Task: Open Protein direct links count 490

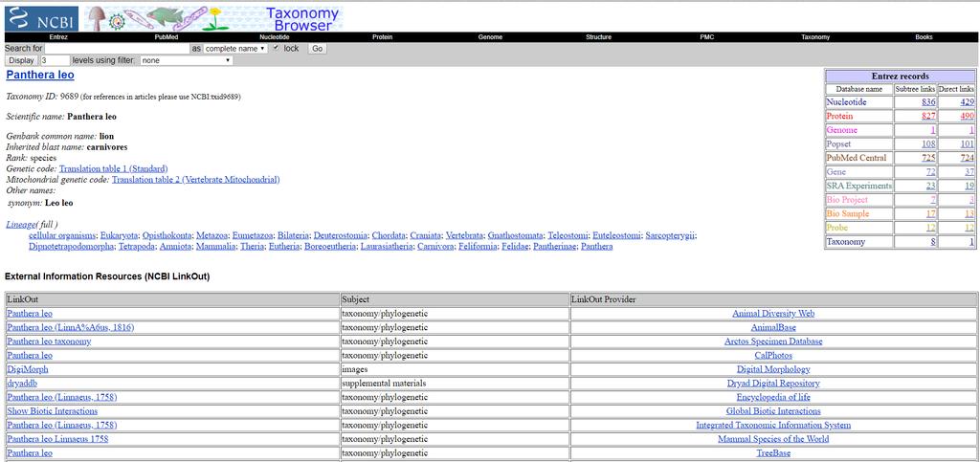Action: pyautogui.click(x=967, y=116)
